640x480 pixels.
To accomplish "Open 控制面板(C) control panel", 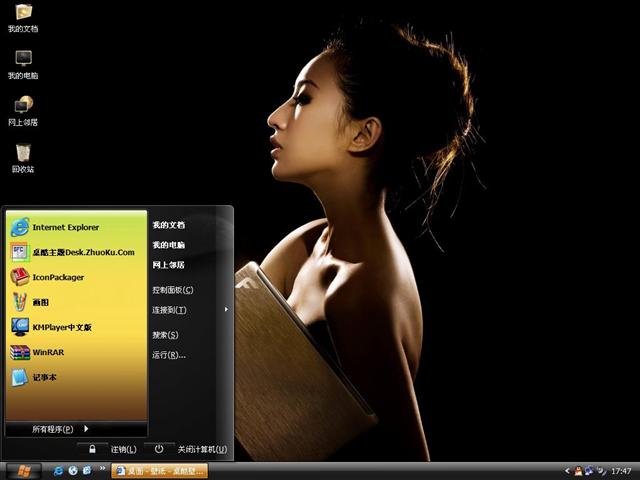I will coord(173,290).
